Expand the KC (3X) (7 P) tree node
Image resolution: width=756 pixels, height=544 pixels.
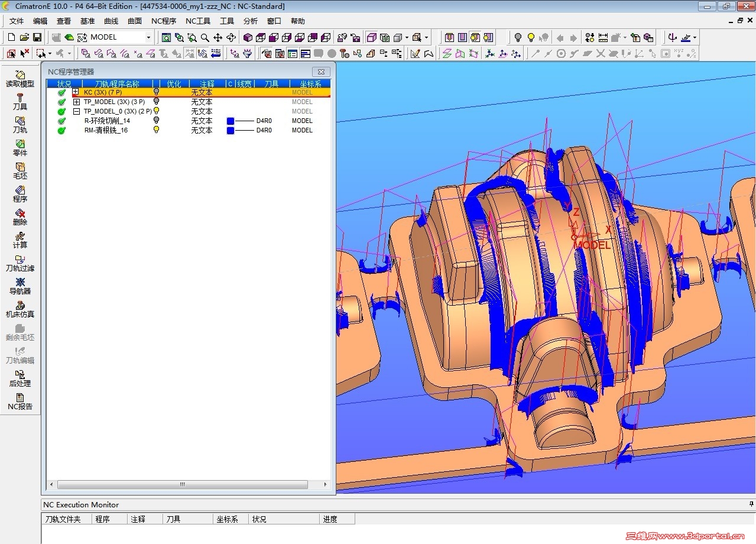click(76, 92)
